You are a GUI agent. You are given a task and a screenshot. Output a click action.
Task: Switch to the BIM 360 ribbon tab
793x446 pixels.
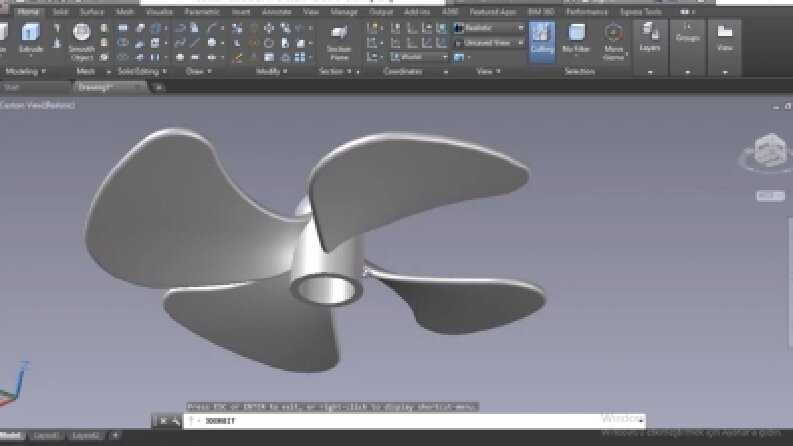click(x=541, y=12)
